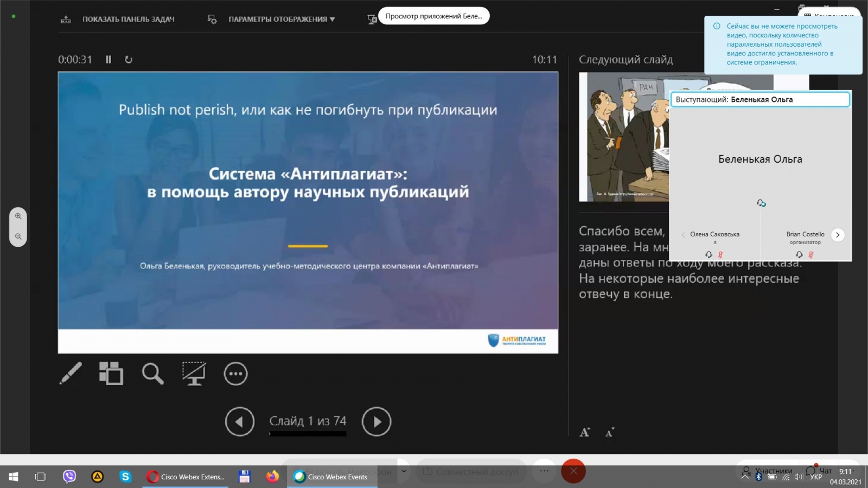Open Task View on taskbar
The height and width of the screenshot is (488, 868).
[x=41, y=477]
